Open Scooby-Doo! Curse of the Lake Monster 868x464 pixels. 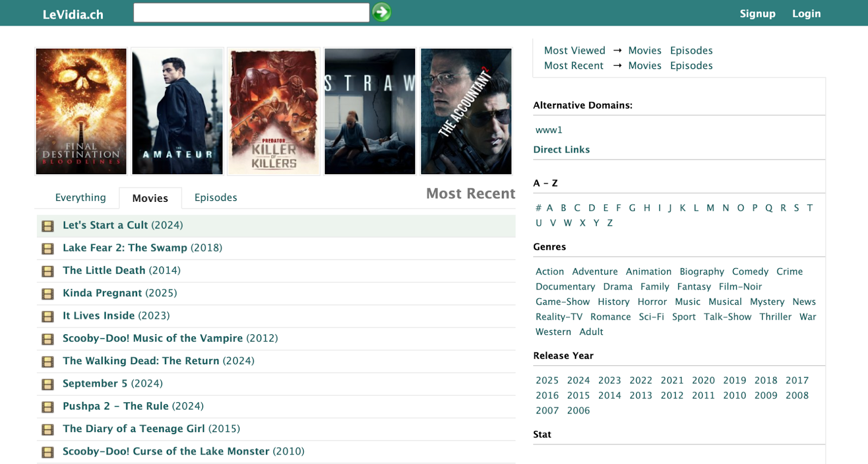point(183,452)
